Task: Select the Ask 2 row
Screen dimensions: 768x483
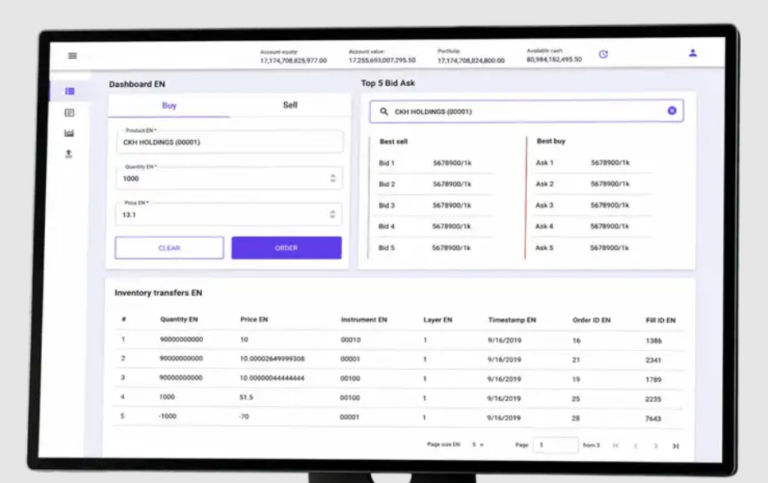Action: click(x=593, y=184)
